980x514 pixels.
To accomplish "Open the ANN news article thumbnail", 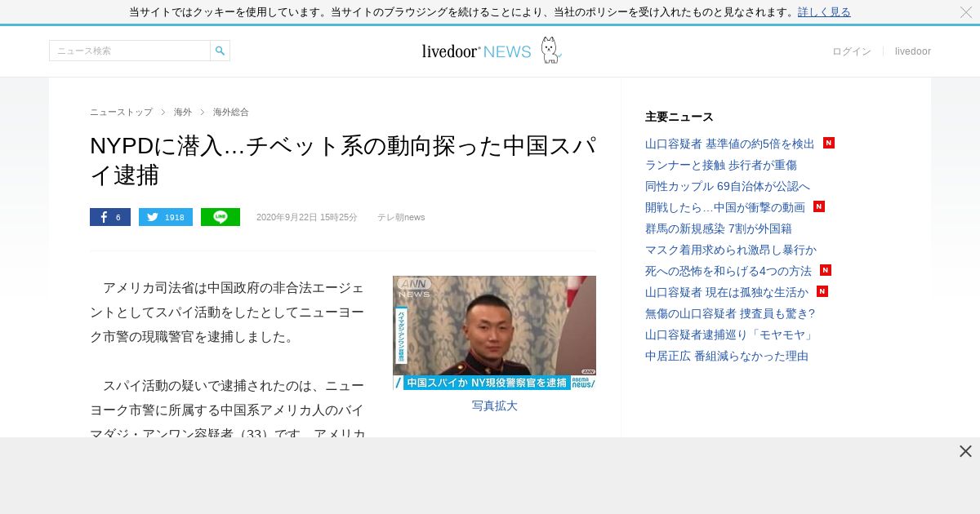I will (494, 333).
